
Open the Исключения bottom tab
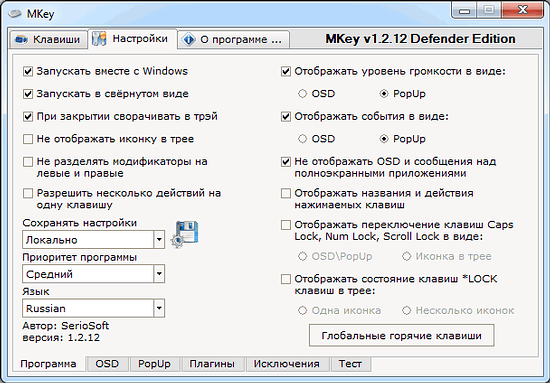point(287,364)
